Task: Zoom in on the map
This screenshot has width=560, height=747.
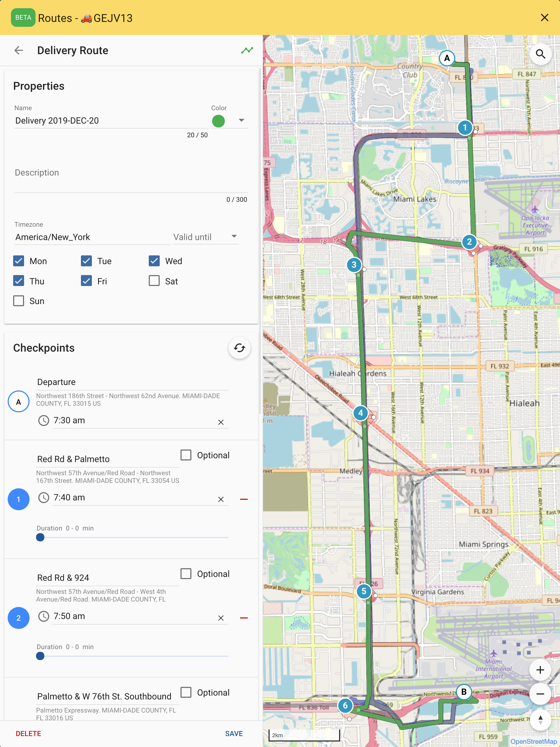Action: pos(540,670)
